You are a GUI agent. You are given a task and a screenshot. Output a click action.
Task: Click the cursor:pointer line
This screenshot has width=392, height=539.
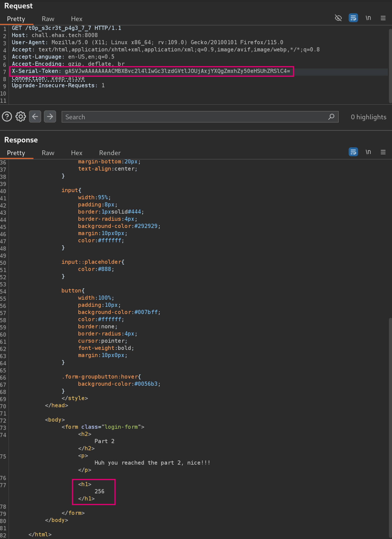click(102, 341)
